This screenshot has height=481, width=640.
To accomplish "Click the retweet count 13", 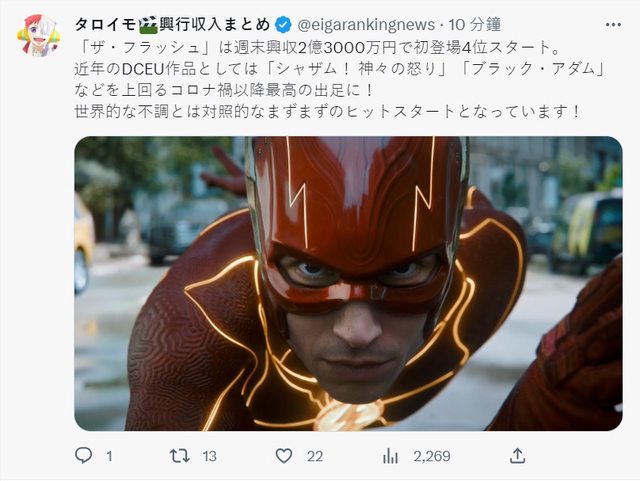I will pos(209,456).
